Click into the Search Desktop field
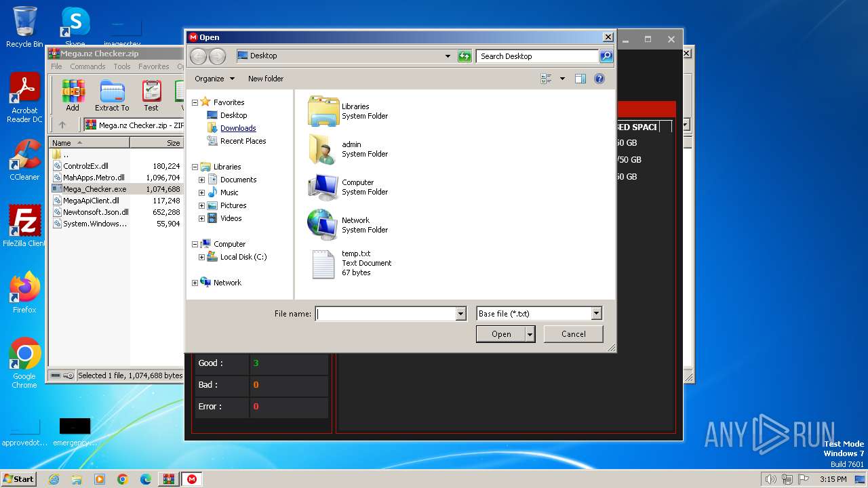868x488 pixels. tap(537, 56)
